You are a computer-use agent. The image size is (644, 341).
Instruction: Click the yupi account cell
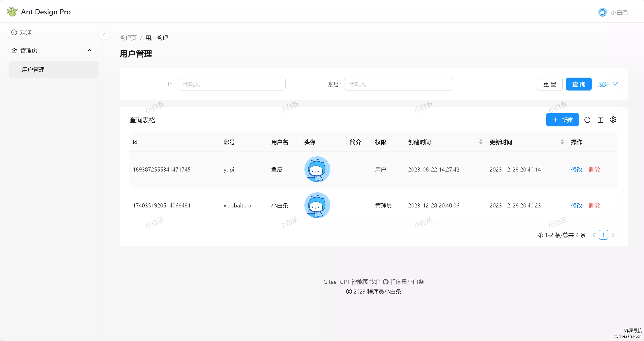pyautogui.click(x=229, y=169)
